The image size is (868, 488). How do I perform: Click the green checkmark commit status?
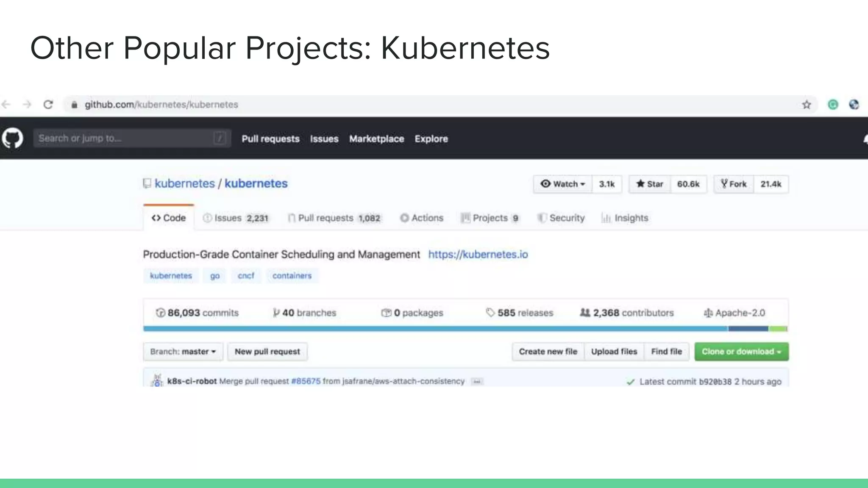[x=631, y=382]
